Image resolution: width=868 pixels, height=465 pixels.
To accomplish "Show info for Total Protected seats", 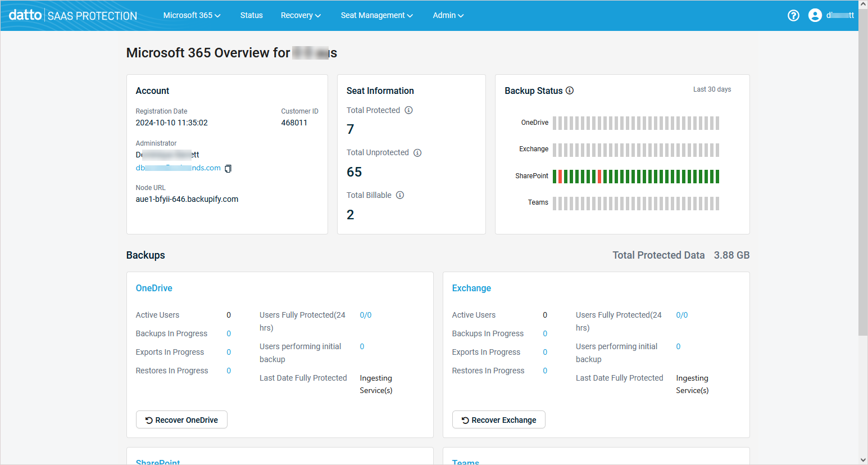I will (408, 110).
